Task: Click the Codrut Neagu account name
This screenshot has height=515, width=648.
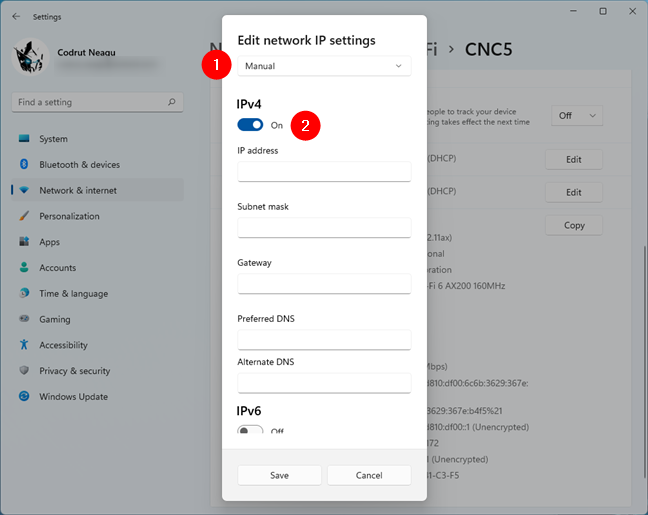Action: tap(86, 52)
